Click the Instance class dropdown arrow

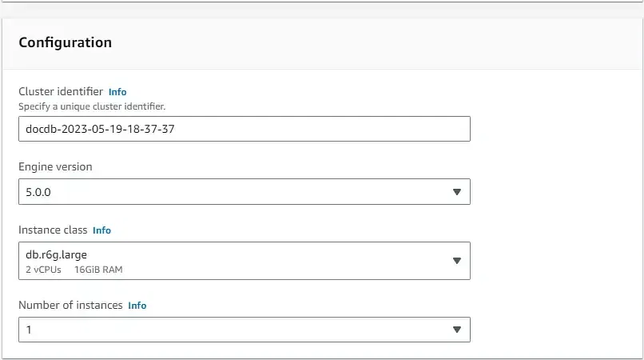click(x=457, y=261)
